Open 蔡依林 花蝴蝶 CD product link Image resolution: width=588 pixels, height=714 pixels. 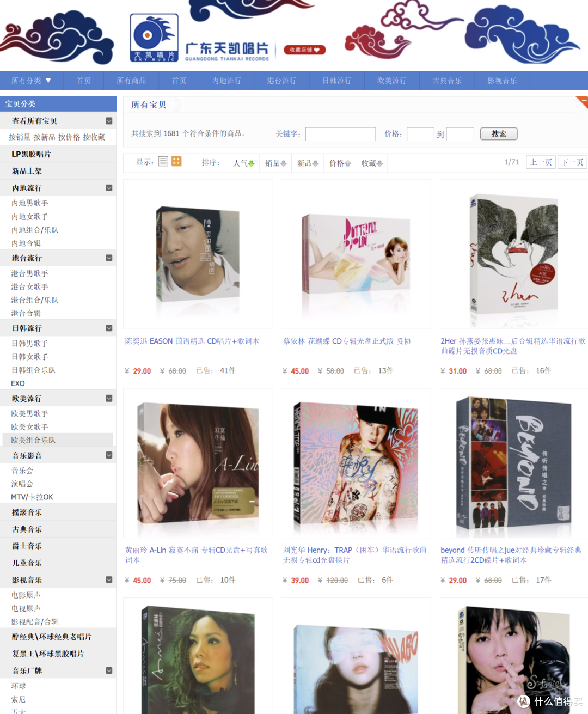pyautogui.click(x=347, y=341)
